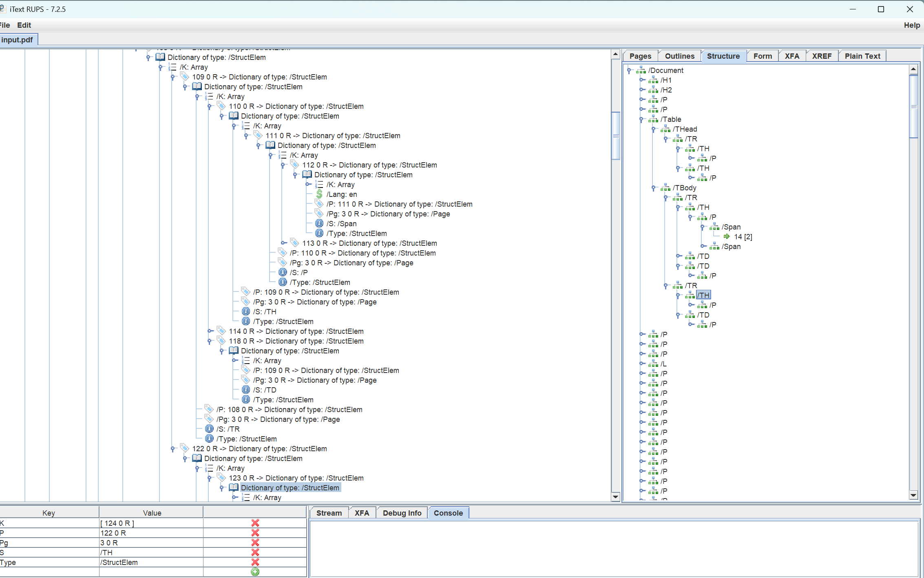This screenshot has width=924, height=578.
Task: Click book icon of highlighted StructElem dictionary
Action: point(234,488)
